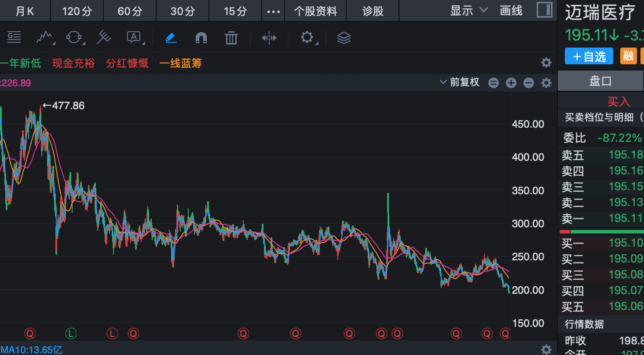This screenshot has height=355, width=644.
Task: Open the more periods ellipsis menu
Action: [274, 11]
